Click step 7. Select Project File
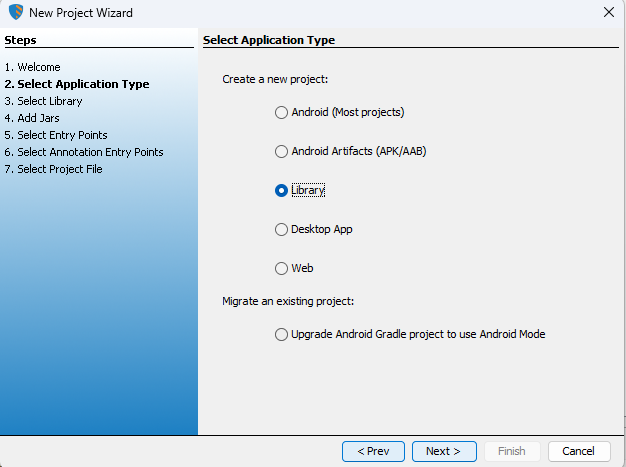Image resolution: width=626 pixels, height=467 pixels. (x=53, y=169)
